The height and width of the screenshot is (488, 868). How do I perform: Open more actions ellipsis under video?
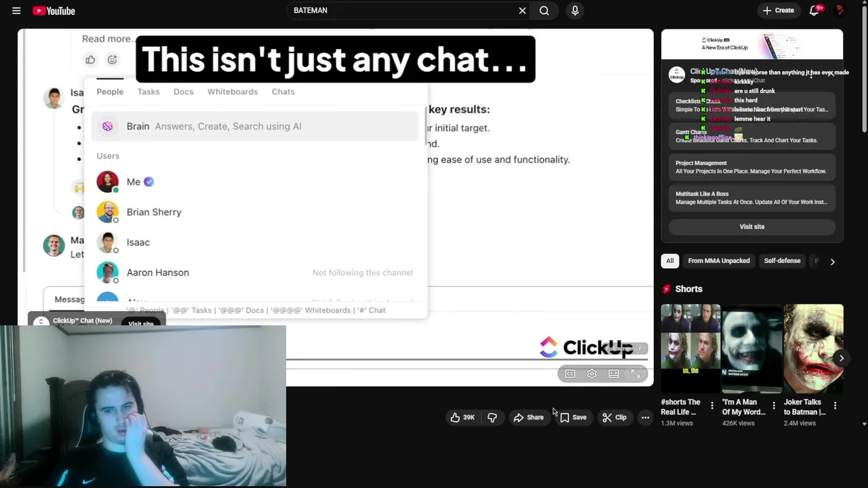click(x=646, y=418)
